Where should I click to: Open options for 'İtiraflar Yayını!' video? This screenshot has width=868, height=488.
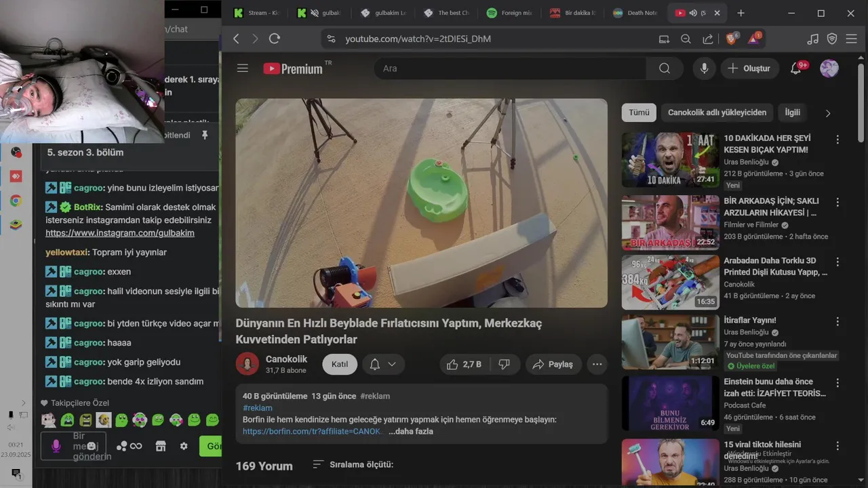[837, 321]
